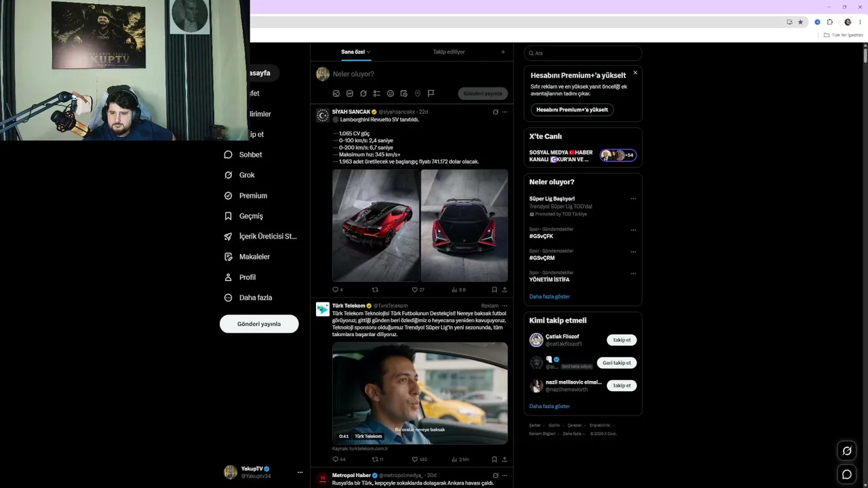Viewport: 868px width, 488px height.
Task: Add an image to the new post
Action: coord(336,94)
